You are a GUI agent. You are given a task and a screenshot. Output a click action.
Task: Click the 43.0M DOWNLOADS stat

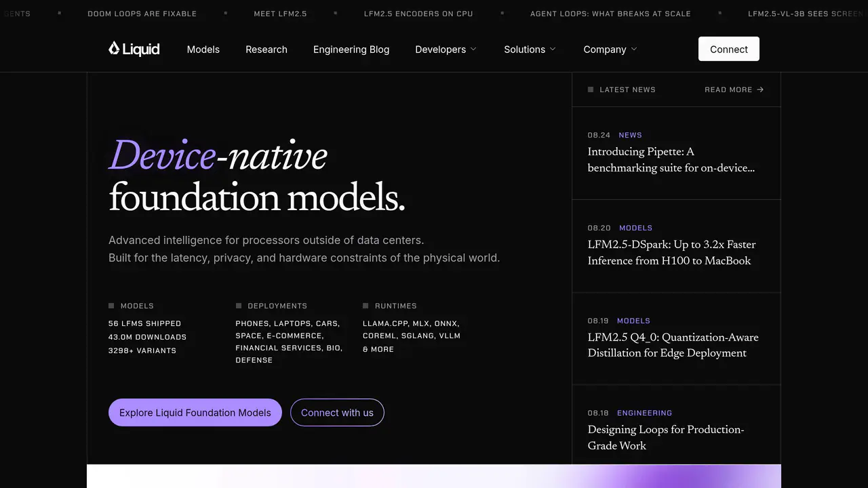pos(147,337)
